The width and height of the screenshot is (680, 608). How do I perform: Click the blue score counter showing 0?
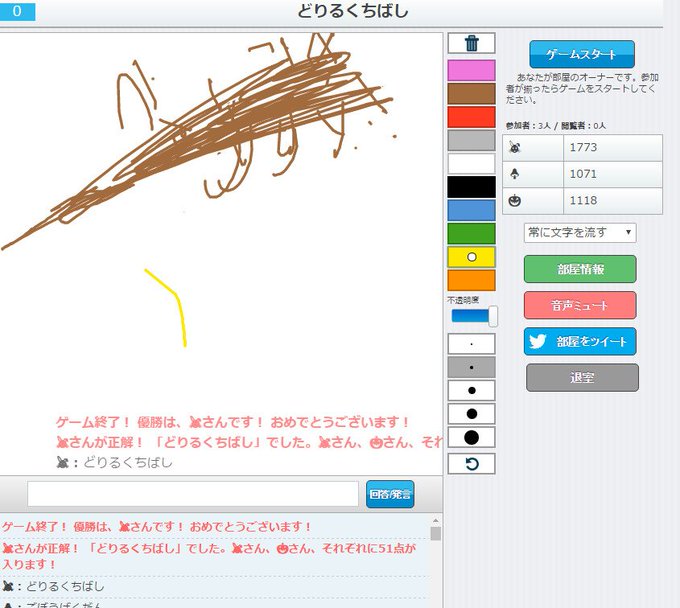[17, 11]
